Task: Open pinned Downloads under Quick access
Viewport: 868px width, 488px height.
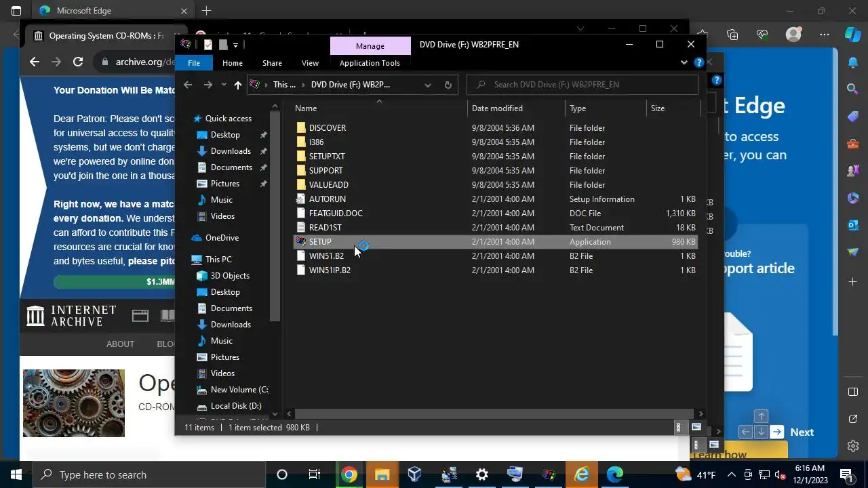Action: click(x=231, y=151)
